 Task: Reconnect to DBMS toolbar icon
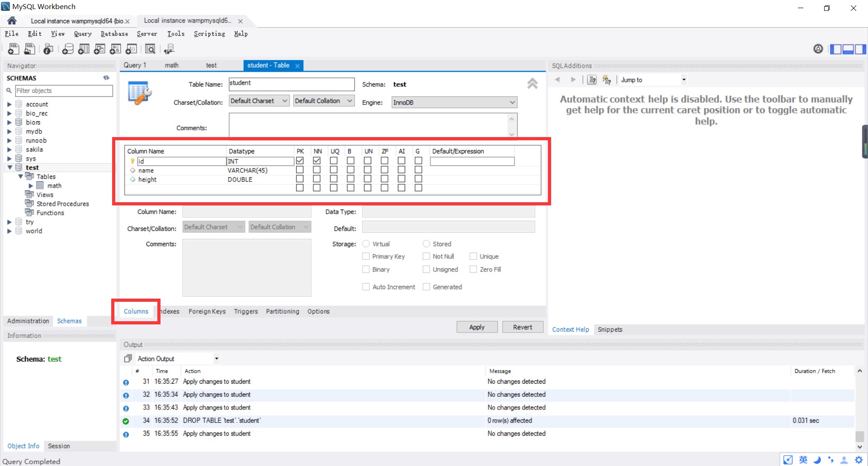(170, 49)
